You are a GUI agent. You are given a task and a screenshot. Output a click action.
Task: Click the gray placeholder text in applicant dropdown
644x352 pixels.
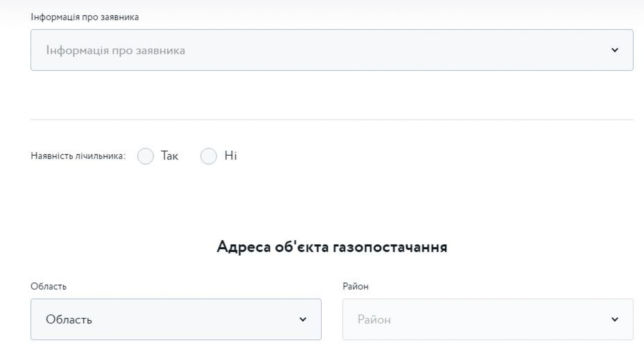115,50
